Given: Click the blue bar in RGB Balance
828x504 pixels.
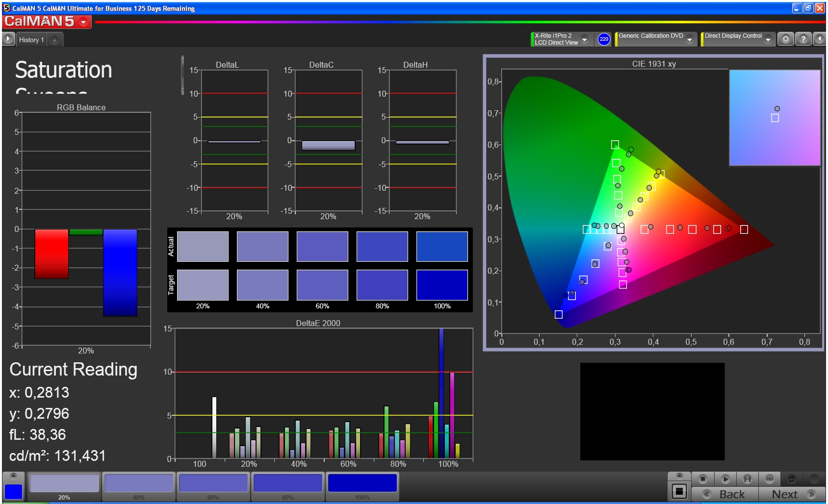Looking at the screenshot, I should (x=120, y=273).
